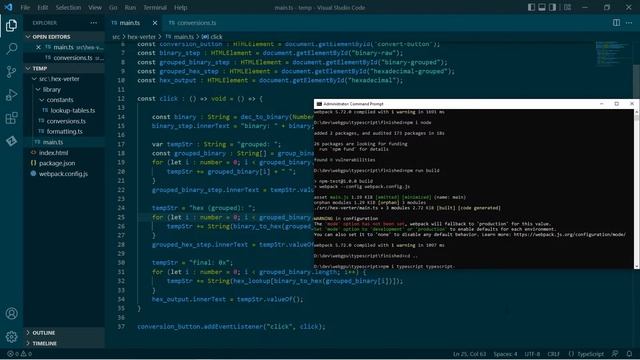Open editor more actions ellipsis
This screenshot has width=640, height=360.
click(629, 23)
